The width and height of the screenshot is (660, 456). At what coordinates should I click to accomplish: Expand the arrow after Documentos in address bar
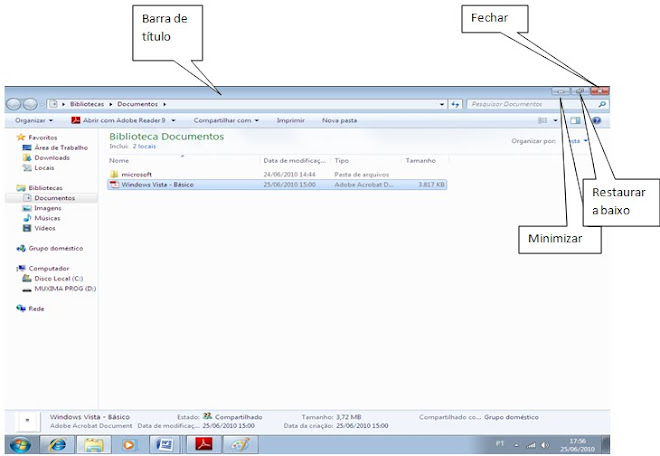click(x=165, y=104)
